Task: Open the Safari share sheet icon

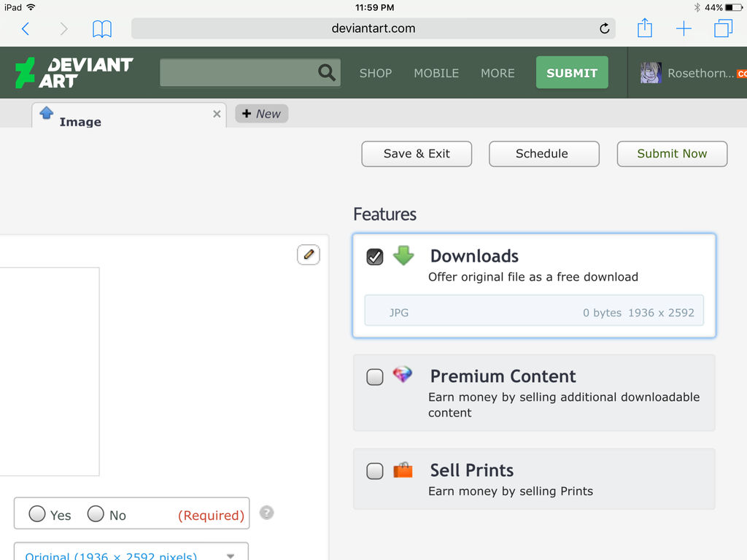Action: tap(645, 28)
